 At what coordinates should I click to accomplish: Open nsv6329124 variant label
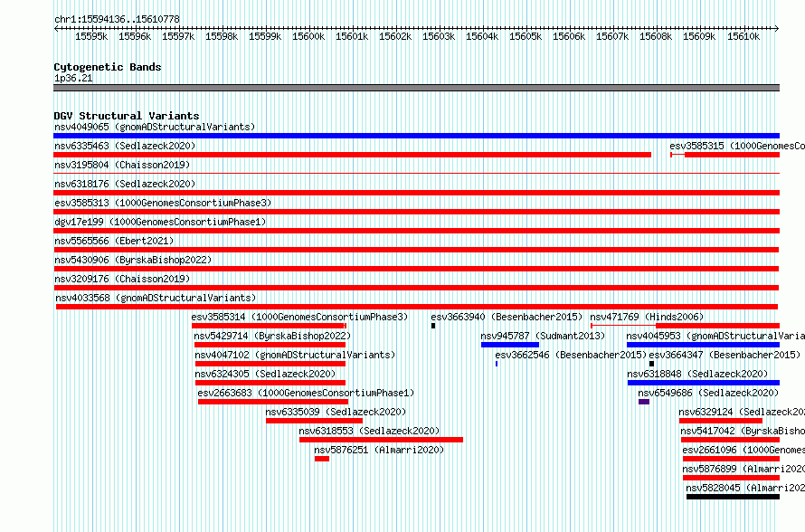(x=742, y=412)
